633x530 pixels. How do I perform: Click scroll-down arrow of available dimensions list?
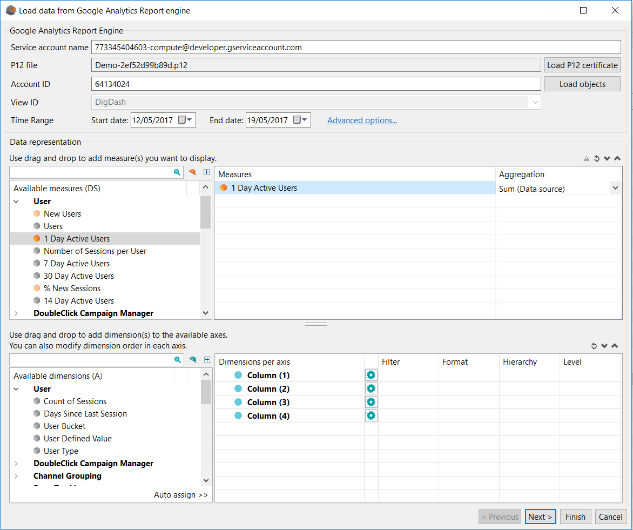206,480
